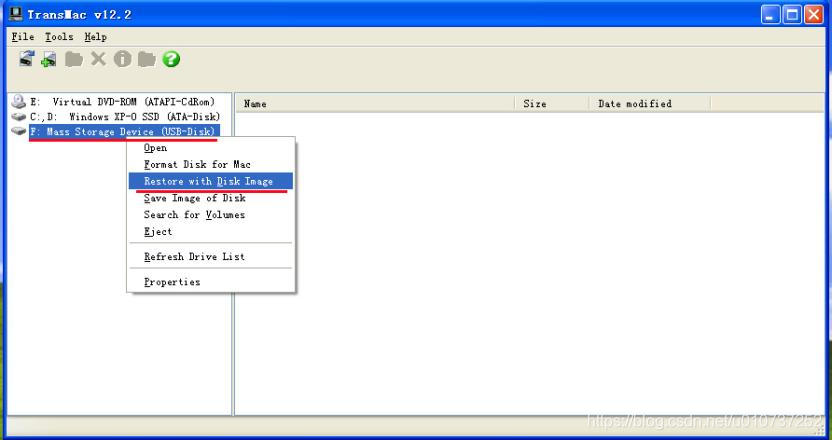The image size is (832, 440).
Task: Close the TransMac window
Action: pos(813,14)
